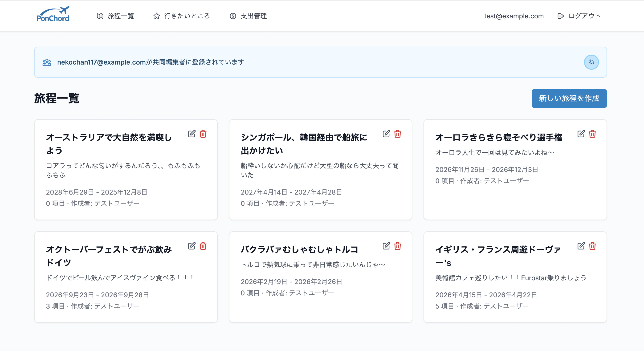Delete the オーロラきらきら itinerary card
The image size is (644, 351).
pyautogui.click(x=592, y=134)
